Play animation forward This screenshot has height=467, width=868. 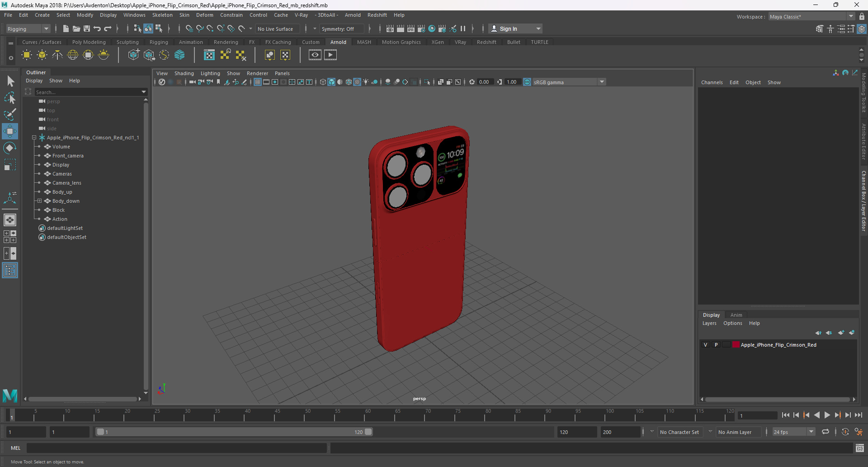[827, 415]
